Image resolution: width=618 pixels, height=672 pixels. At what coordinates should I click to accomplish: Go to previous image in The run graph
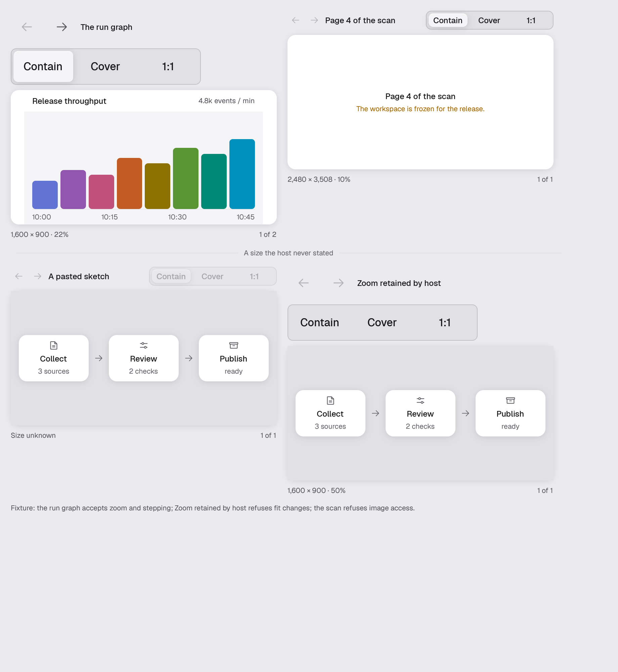[27, 27]
